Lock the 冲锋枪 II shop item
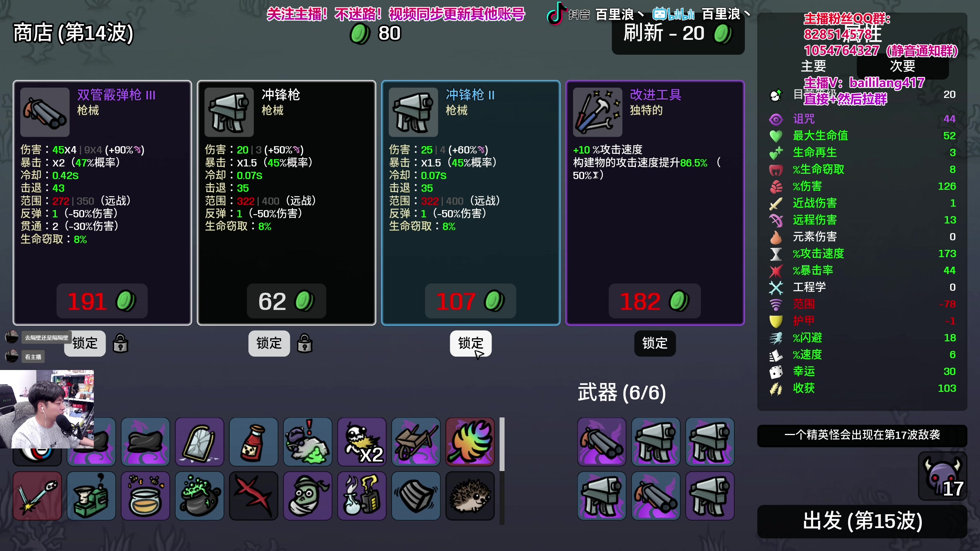Image resolution: width=980 pixels, height=551 pixels. click(470, 343)
